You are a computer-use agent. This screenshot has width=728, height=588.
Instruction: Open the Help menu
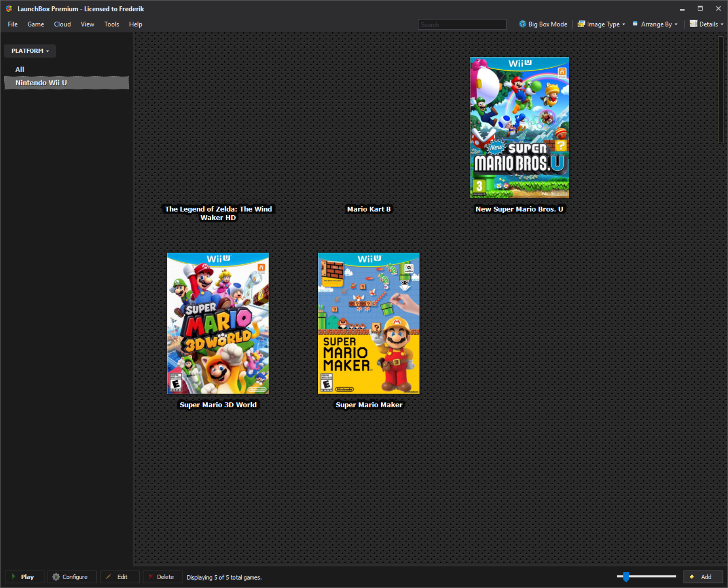[135, 24]
